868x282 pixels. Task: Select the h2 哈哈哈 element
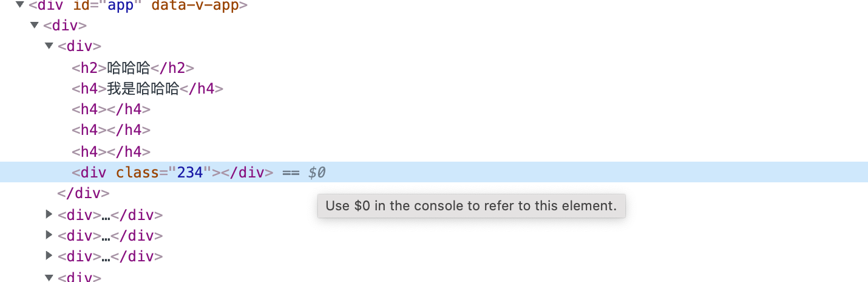(133, 67)
